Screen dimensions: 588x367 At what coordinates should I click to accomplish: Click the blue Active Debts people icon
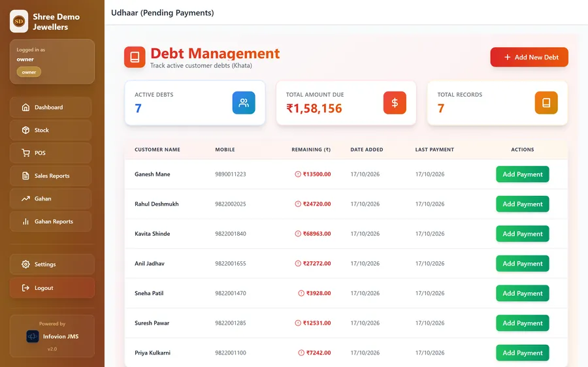244,103
